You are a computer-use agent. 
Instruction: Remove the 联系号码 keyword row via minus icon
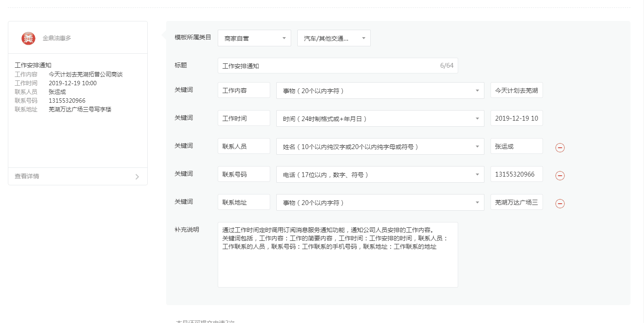(x=560, y=176)
